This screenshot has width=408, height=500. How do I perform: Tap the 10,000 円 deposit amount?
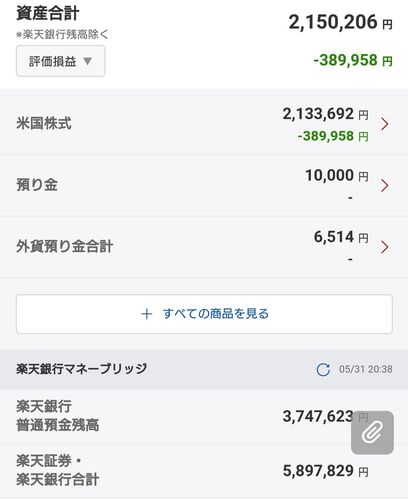337,176
